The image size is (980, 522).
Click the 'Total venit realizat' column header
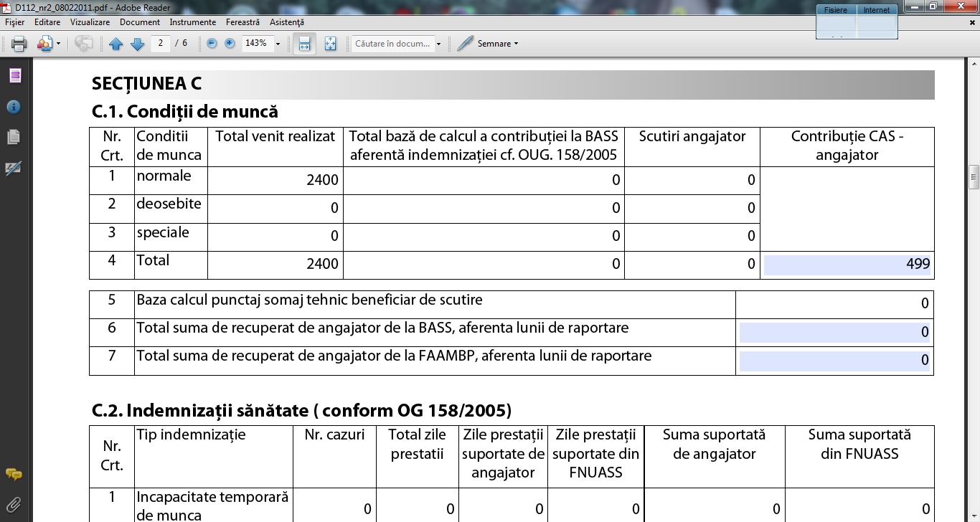point(275,137)
